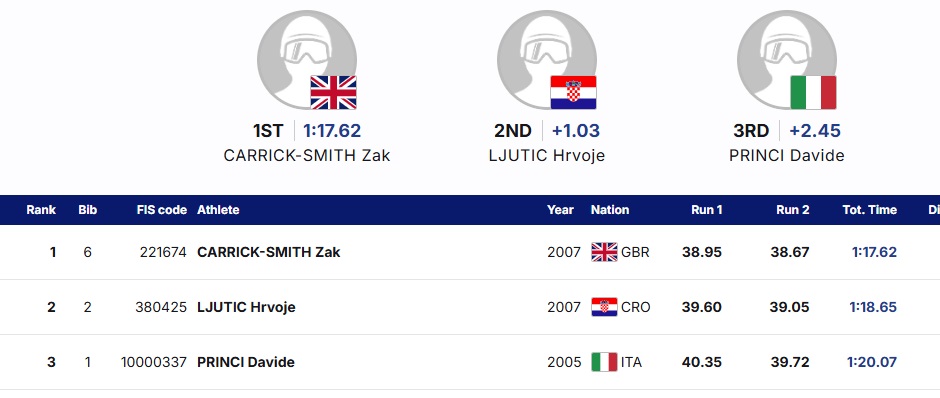Click the British flag on the podium
The width and height of the screenshot is (940, 398).
[333, 92]
